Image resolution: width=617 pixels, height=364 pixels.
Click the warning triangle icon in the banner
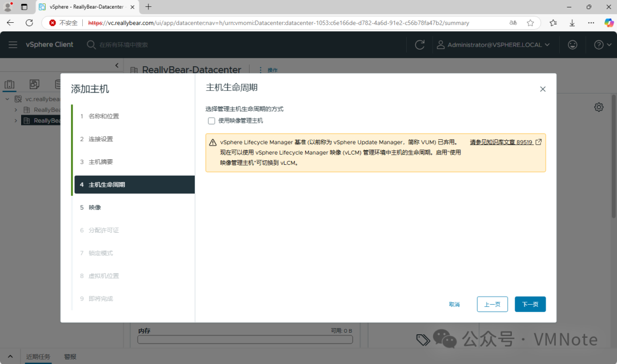tap(213, 142)
